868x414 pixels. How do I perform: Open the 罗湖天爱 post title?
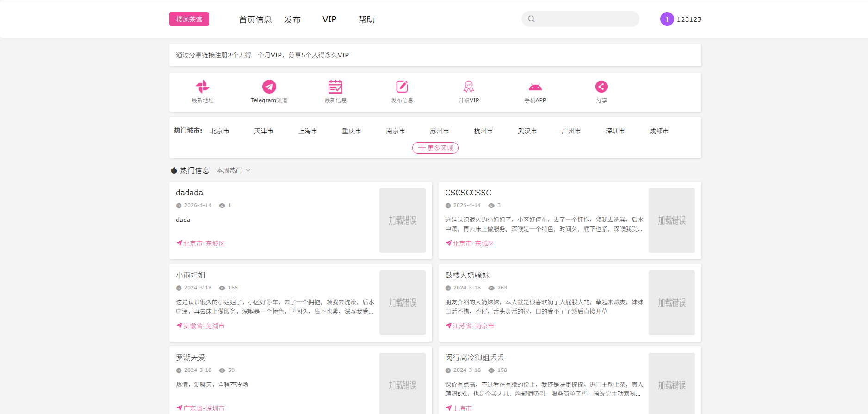tap(191, 358)
